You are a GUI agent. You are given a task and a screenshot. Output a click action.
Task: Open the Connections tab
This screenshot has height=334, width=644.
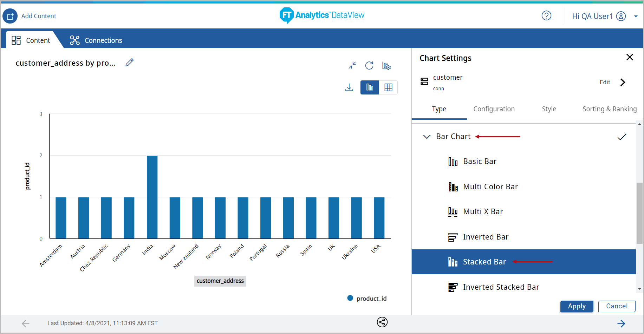click(96, 40)
